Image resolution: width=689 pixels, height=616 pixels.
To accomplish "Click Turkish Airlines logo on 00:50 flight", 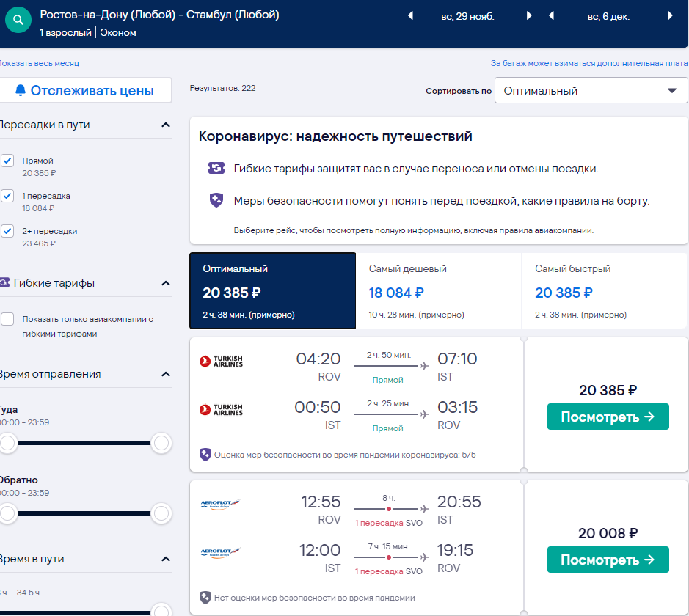I will pos(221,409).
